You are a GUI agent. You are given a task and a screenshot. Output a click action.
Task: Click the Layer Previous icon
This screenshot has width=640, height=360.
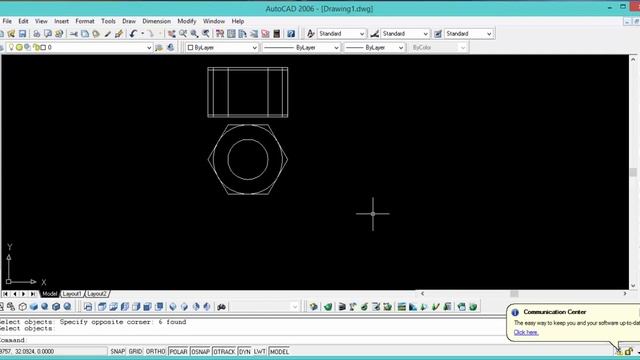pyautogui.click(x=171, y=47)
